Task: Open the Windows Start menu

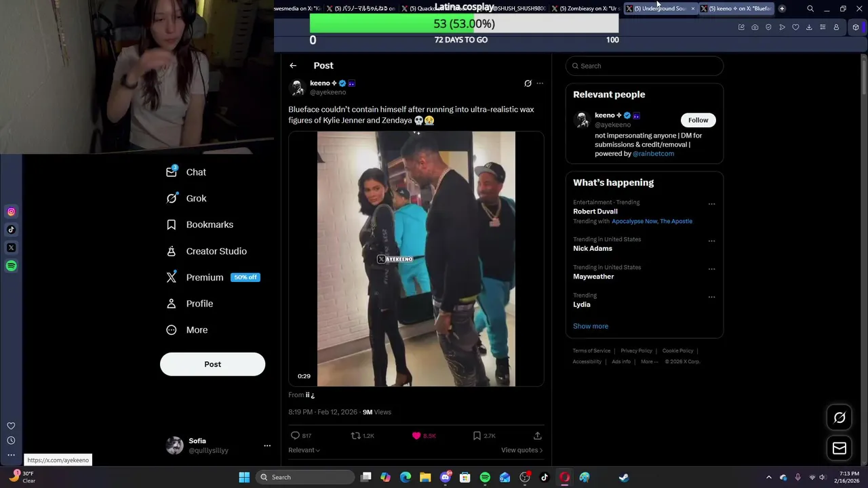Action: click(x=244, y=477)
